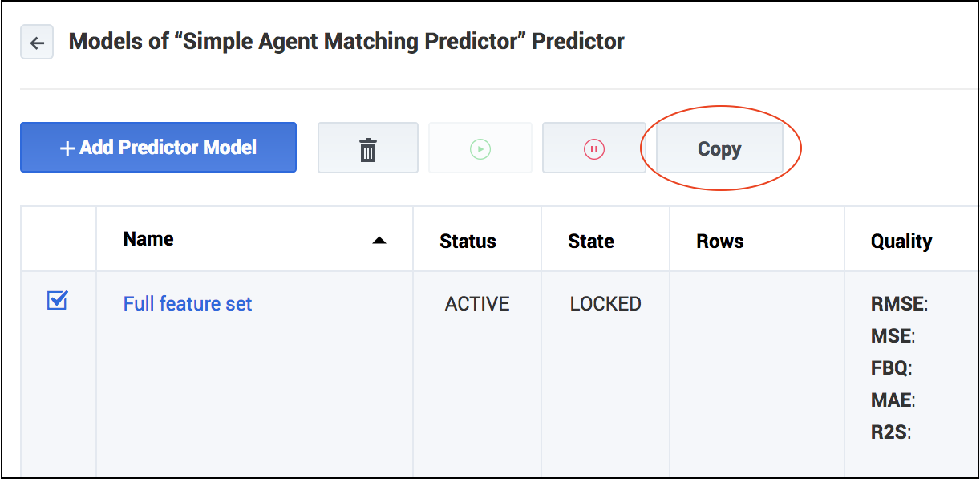The height and width of the screenshot is (479, 980).
Task: Select the FBQ quality metric label
Action: click(x=891, y=368)
